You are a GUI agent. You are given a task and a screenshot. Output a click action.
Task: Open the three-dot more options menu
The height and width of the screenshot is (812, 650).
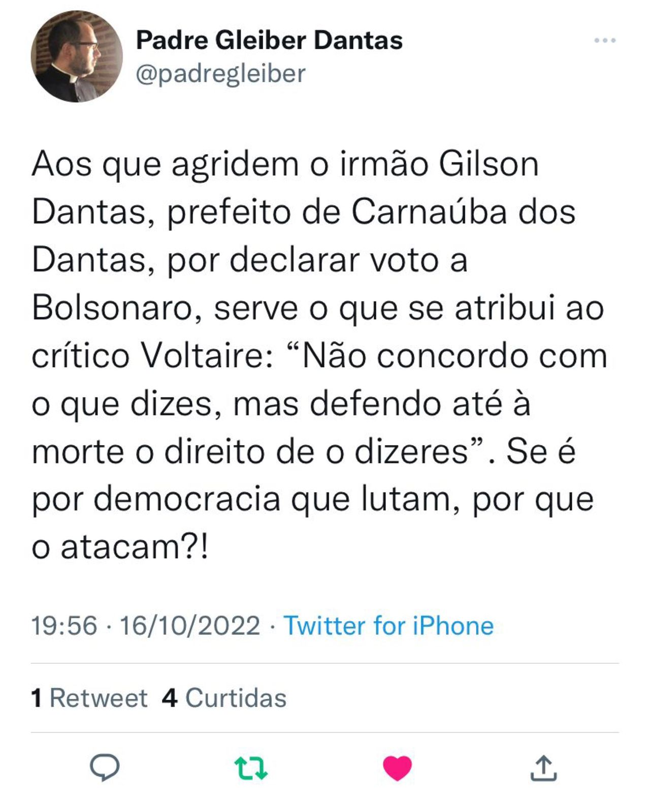coord(605,40)
